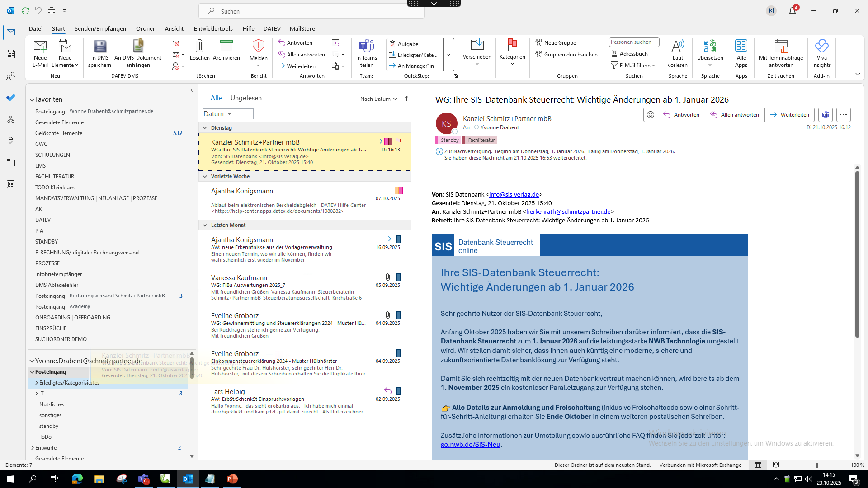Open the Übersetzen translate tool
Viewport: 868px width, 488px height.
[x=710, y=53]
